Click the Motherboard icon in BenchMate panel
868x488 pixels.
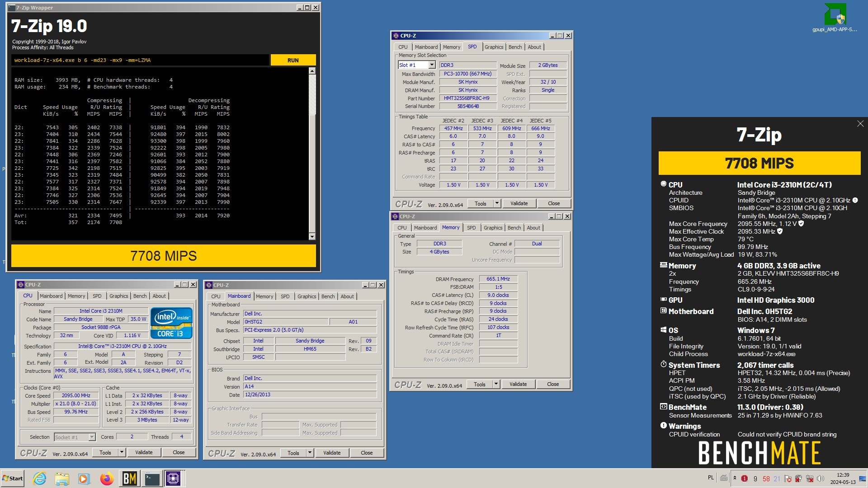coord(663,310)
